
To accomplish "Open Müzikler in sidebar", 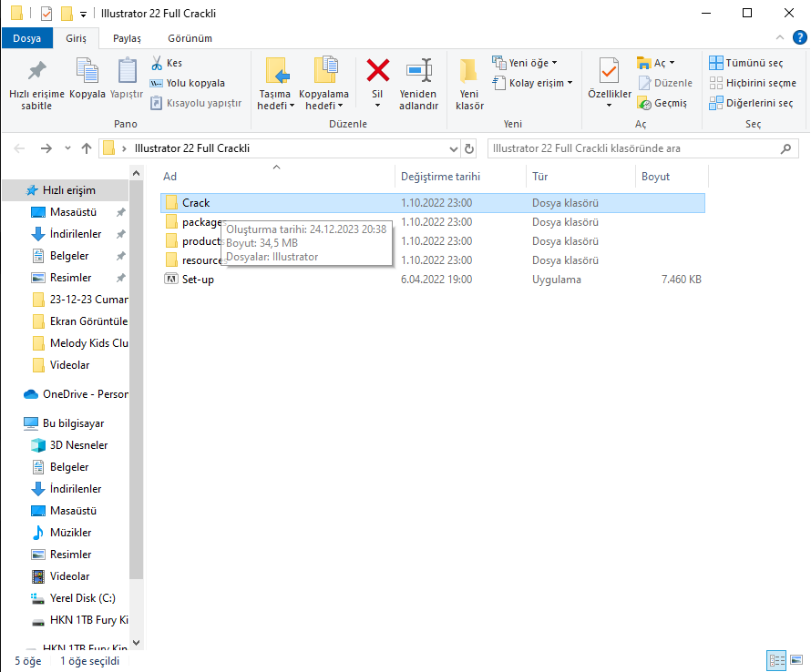I will 61,533.
